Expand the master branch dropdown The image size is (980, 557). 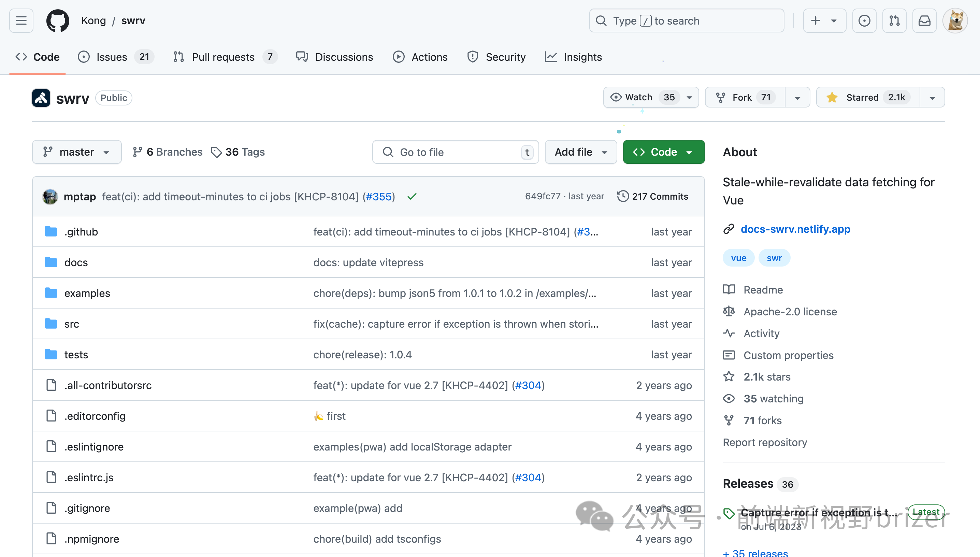(x=77, y=152)
